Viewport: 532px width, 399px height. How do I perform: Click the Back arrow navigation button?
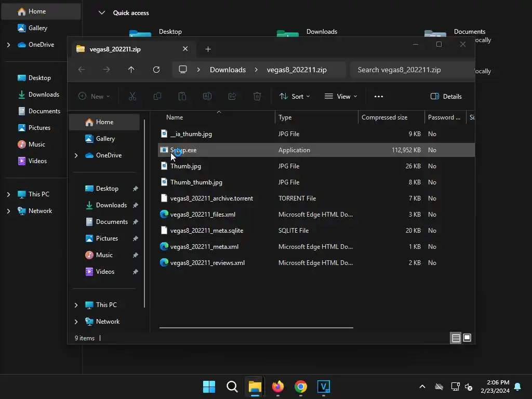[x=82, y=70]
